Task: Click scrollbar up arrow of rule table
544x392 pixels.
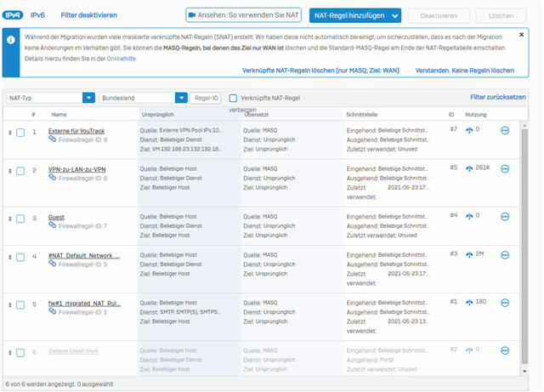Action: pyautogui.click(x=524, y=125)
